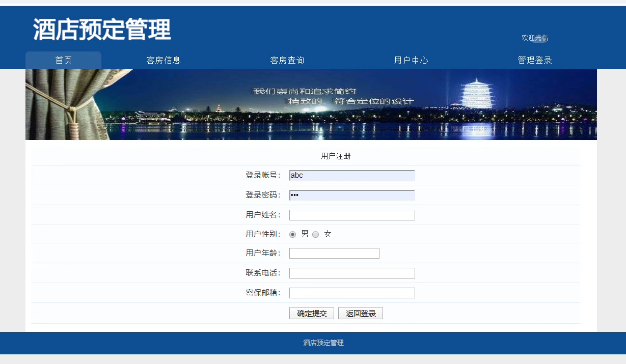This screenshot has width=626, height=364.
Task: Open the 管理登录 menu item
Action: 535,60
